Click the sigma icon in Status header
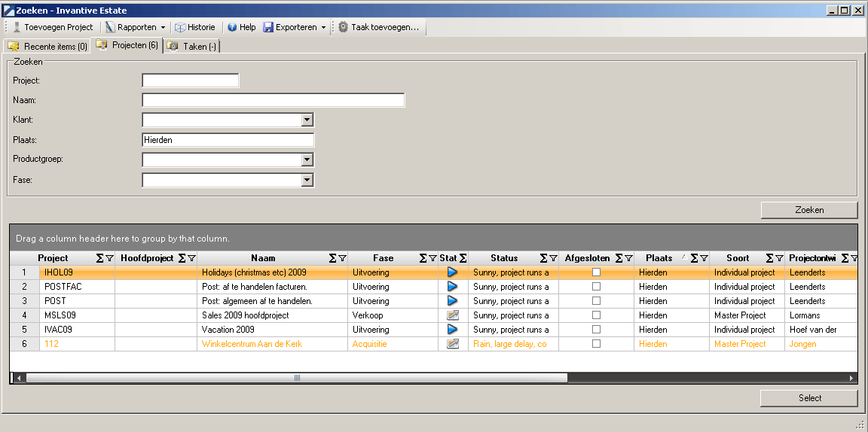The width and height of the screenshot is (868, 432). coord(544,258)
